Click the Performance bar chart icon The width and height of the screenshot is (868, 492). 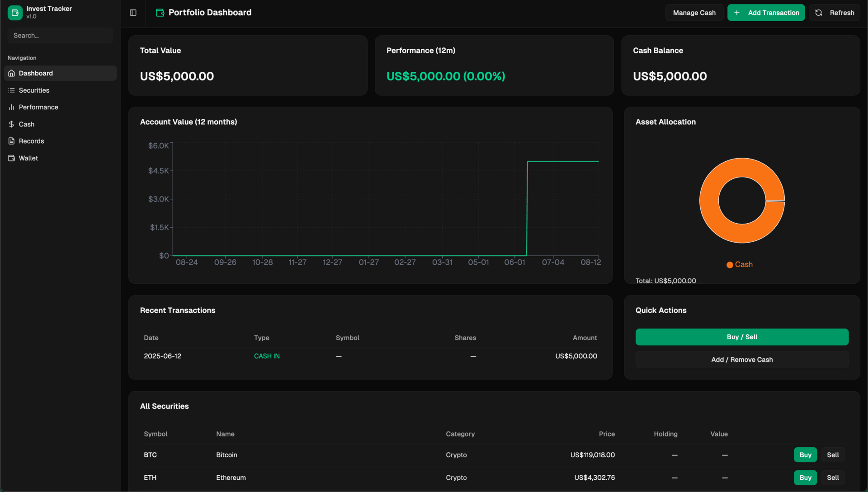(12, 107)
